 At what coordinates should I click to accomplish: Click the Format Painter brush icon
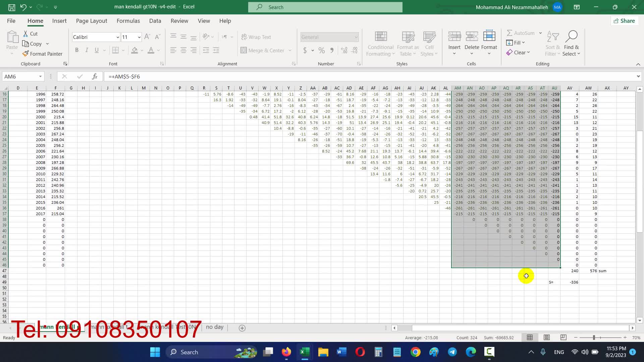pyautogui.click(x=25, y=54)
